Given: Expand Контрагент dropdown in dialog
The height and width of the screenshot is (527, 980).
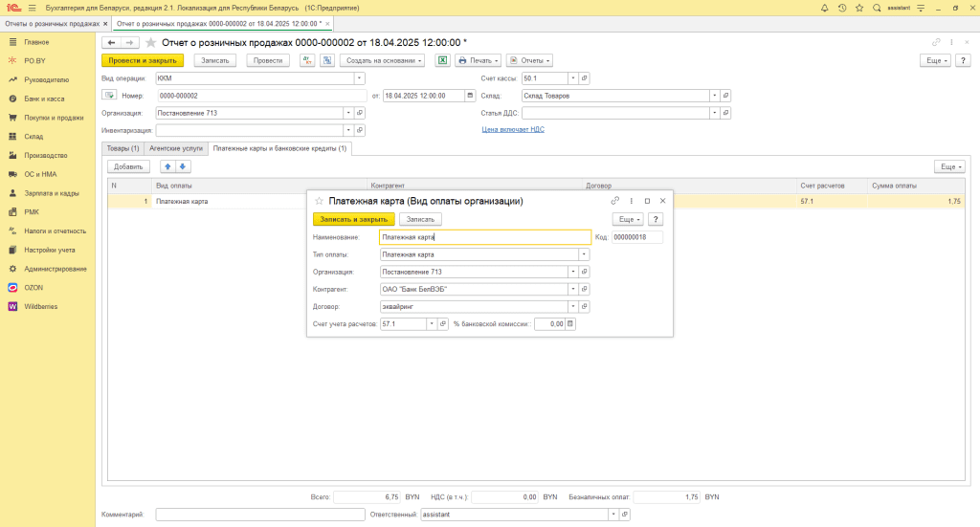Looking at the screenshot, I should click(572, 289).
